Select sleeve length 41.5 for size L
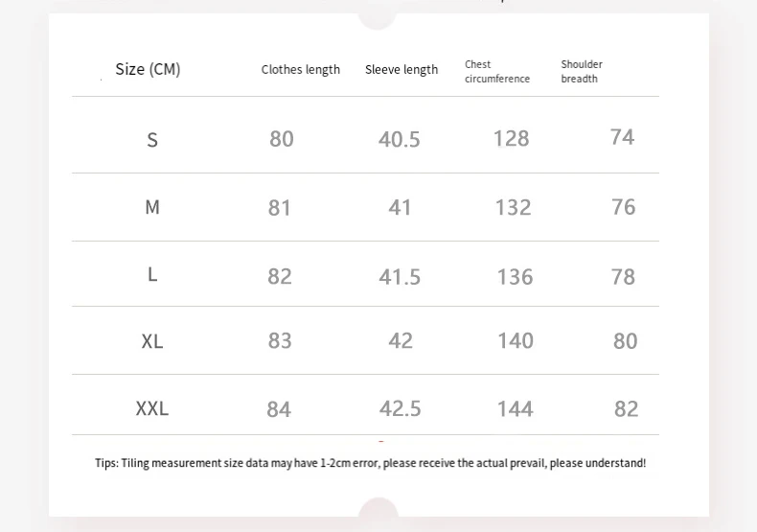 click(400, 277)
